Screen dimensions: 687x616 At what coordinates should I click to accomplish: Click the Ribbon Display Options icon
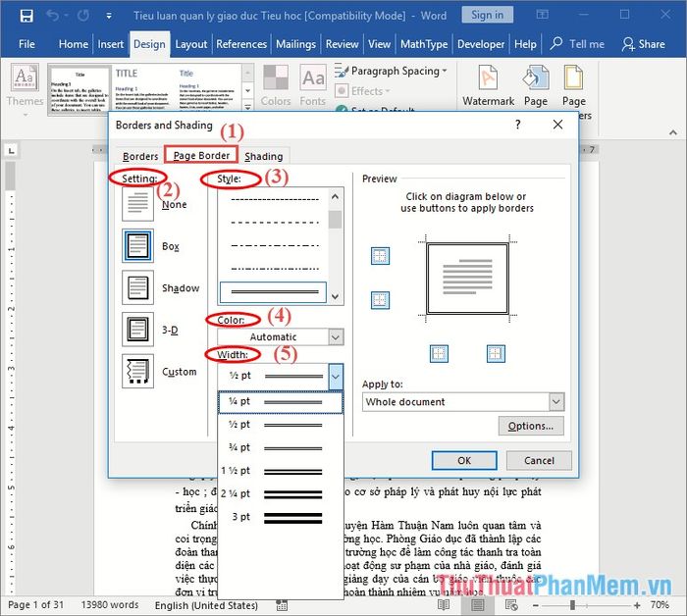click(542, 16)
